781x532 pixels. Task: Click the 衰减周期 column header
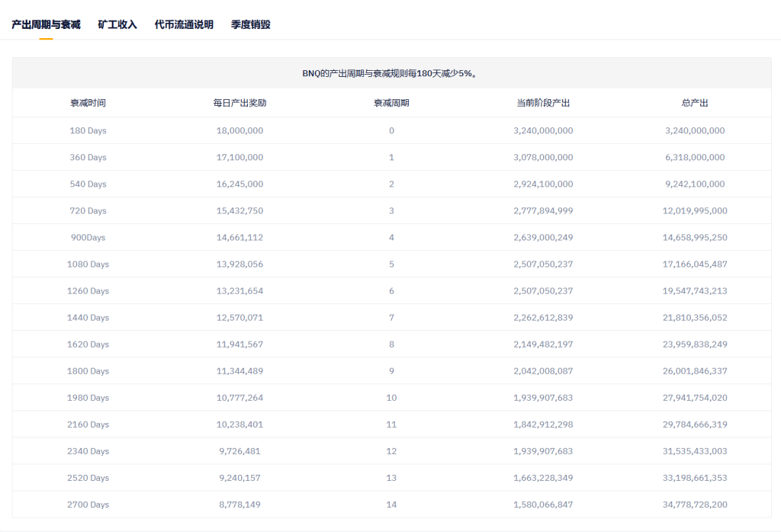391,103
